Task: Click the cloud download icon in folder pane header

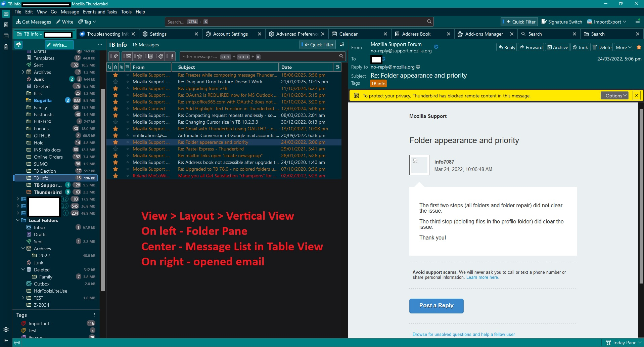Action: pyautogui.click(x=18, y=45)
